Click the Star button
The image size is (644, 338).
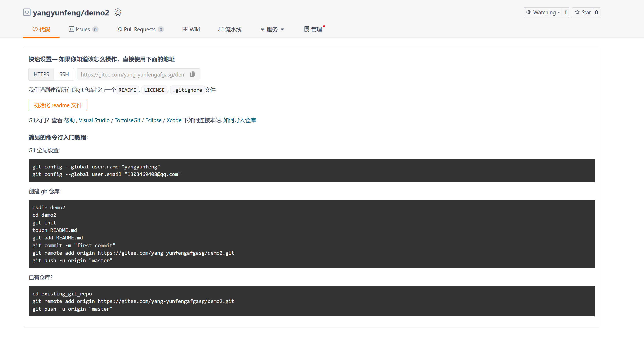coord(583,13)
